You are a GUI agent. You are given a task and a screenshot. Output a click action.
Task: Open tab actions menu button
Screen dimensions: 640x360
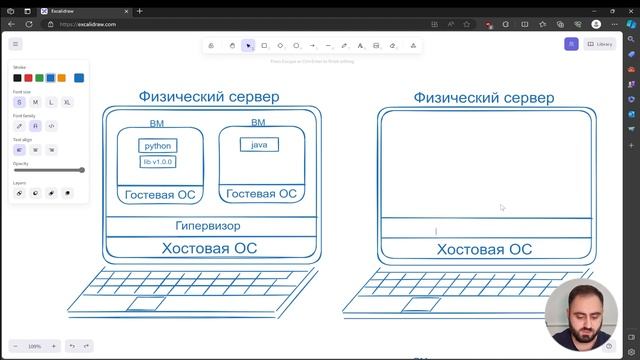(27, 11)
